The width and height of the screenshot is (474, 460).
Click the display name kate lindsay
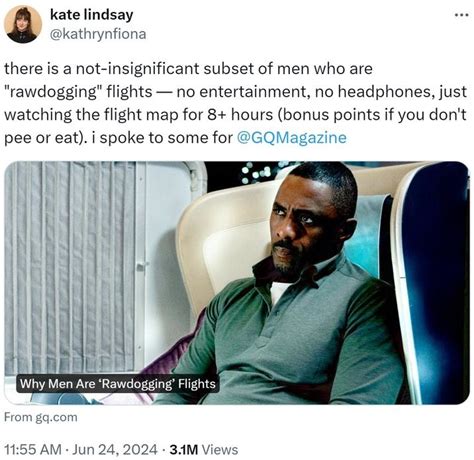91,15
